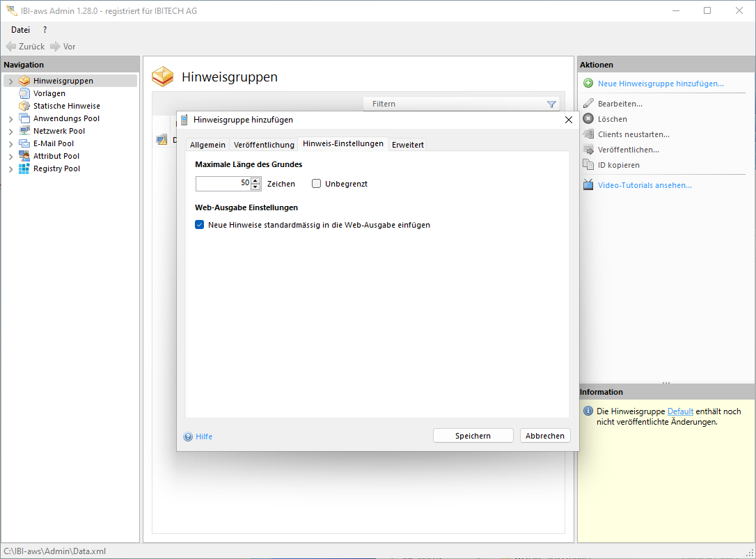
Task: Enable the Unbegrenzt checkbox
Action: [x=317, y=184]
